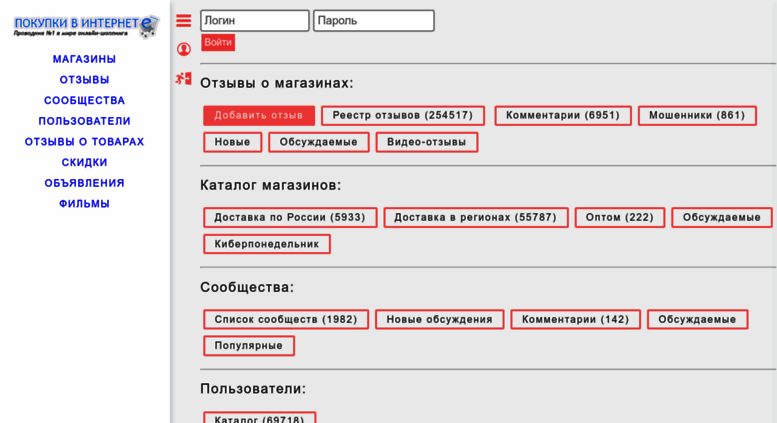The image size is (777, 423).
Task: Click the Добавить отзыв button
Action: (x=259, y=115)
